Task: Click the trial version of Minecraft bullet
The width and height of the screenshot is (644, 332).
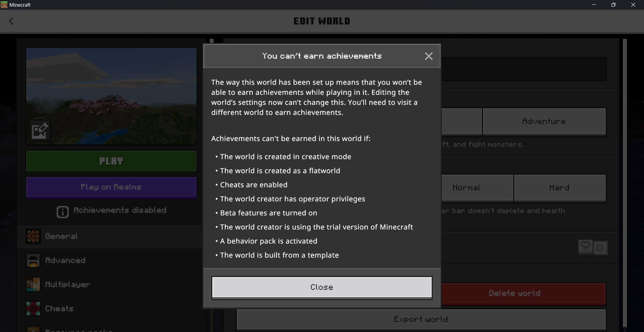Action: [x=316, y=227]
